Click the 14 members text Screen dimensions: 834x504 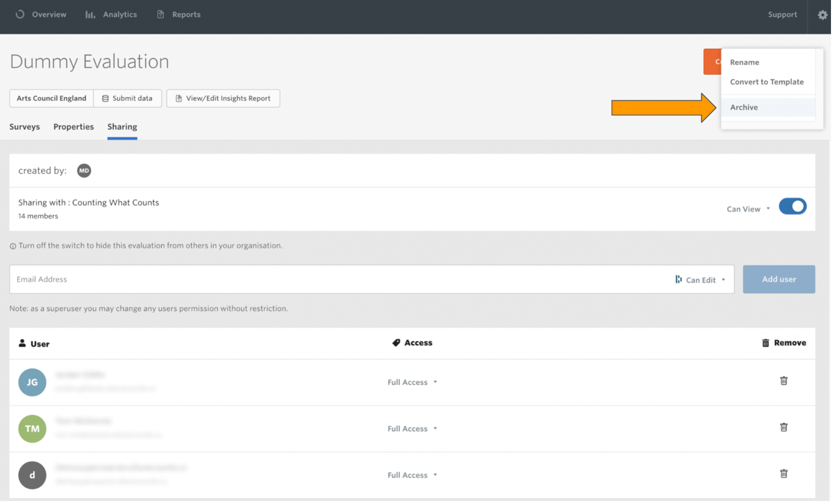(38, 217)
